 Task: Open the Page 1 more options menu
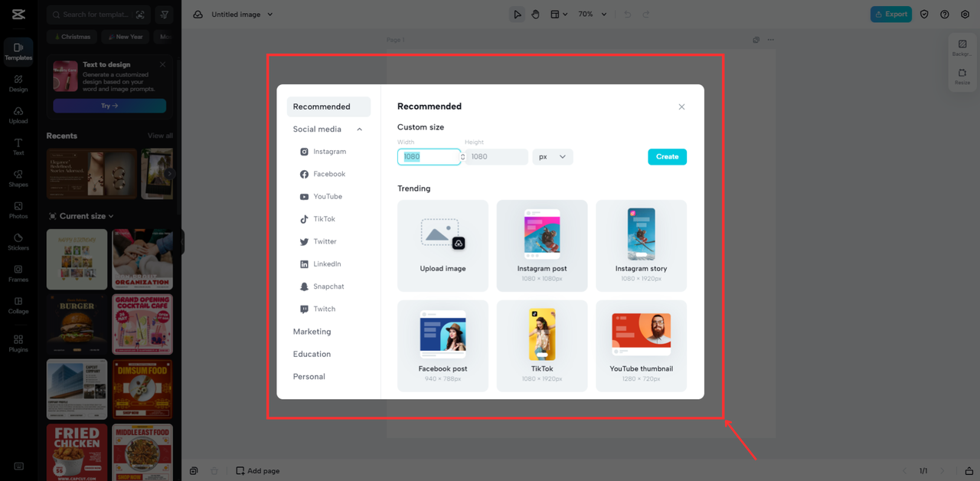771,40
